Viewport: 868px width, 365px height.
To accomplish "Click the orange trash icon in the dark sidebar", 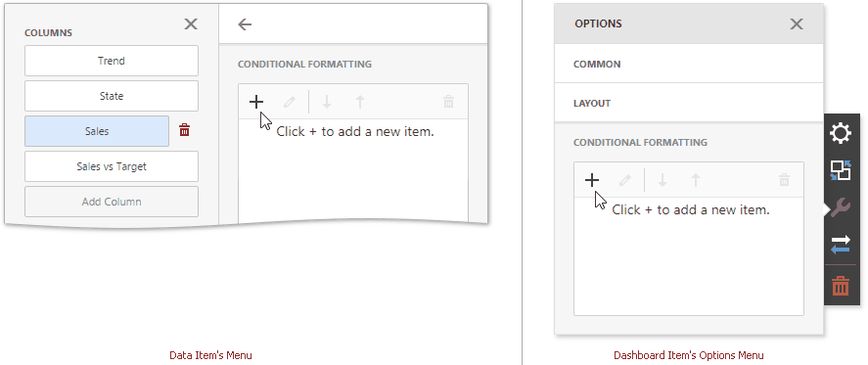I will click(x=841, y=286).
